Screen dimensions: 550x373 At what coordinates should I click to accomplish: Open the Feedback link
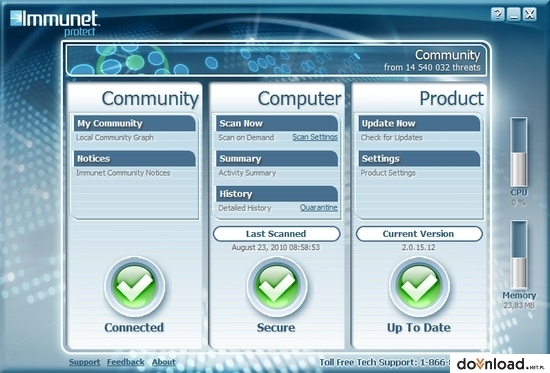[126, 362]
